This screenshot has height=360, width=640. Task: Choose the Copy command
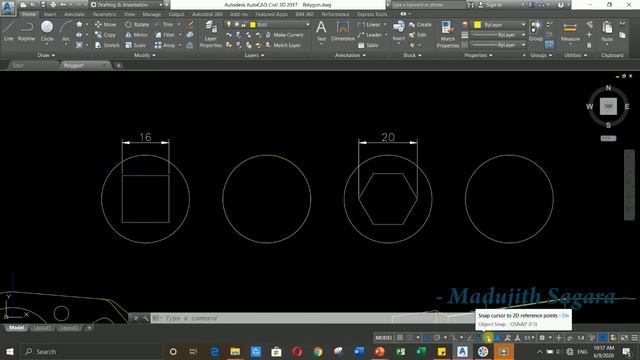[105, 35]
